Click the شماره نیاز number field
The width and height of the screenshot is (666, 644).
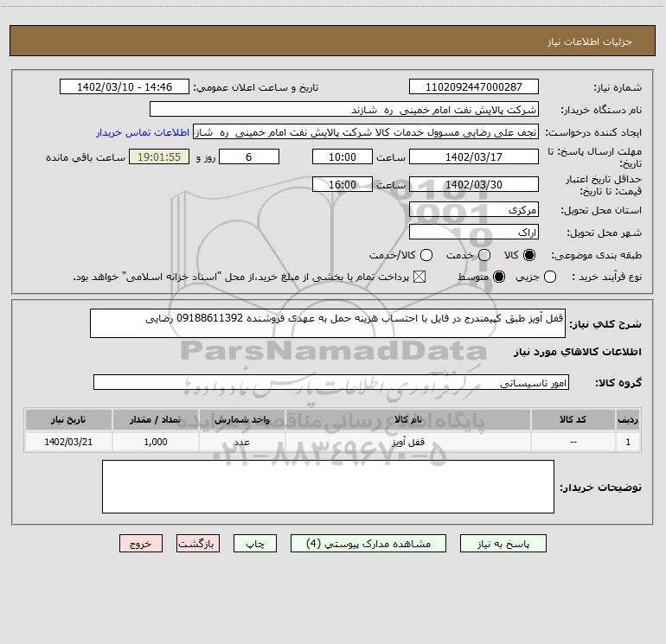(474, 86)
